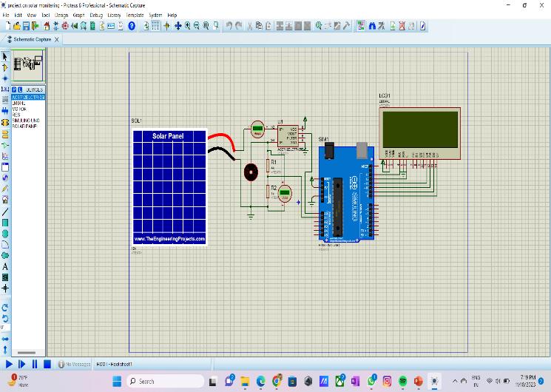Click the Home page toolbar icon

point(47,26)
